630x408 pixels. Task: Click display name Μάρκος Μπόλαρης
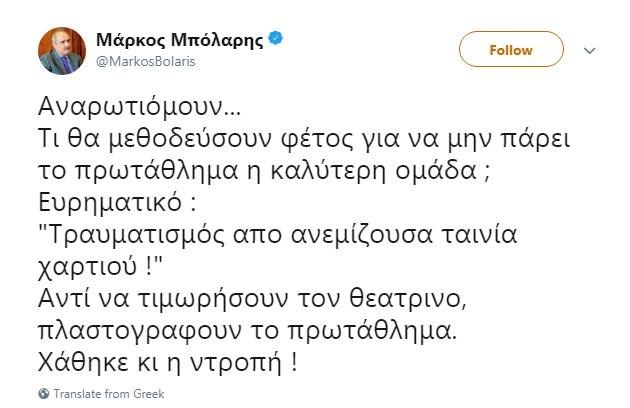click(180, 41)
